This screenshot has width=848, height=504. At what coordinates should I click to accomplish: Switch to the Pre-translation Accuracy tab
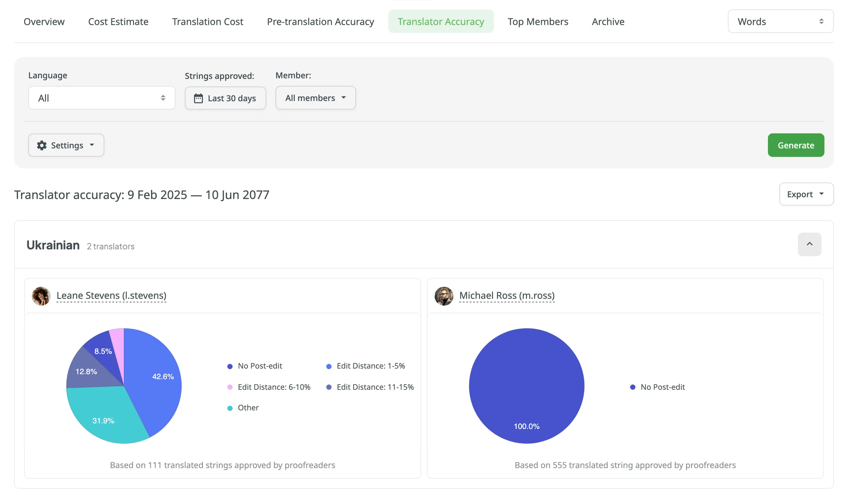pyautogui.click(x=320, y=22)
